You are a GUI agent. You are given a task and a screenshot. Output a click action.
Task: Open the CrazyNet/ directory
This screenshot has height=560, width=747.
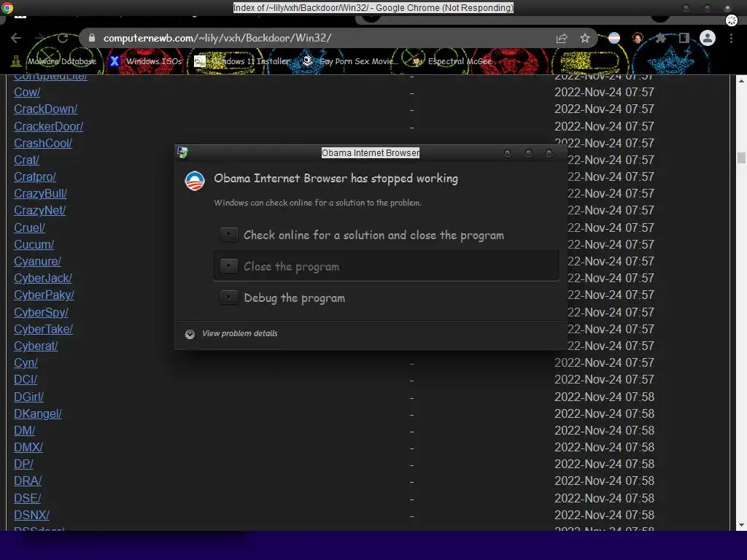tap(40, 211)
